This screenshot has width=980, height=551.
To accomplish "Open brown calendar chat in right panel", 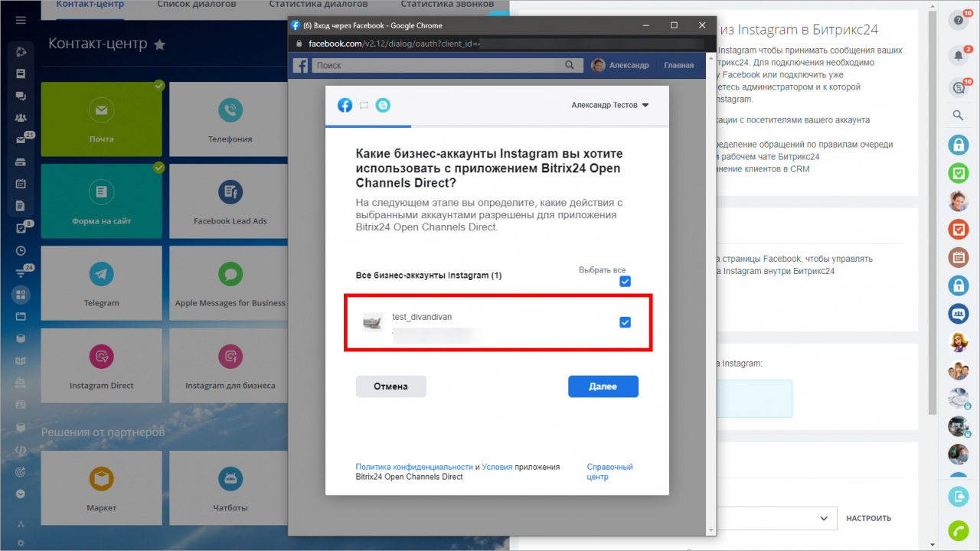I will (959, 257).
